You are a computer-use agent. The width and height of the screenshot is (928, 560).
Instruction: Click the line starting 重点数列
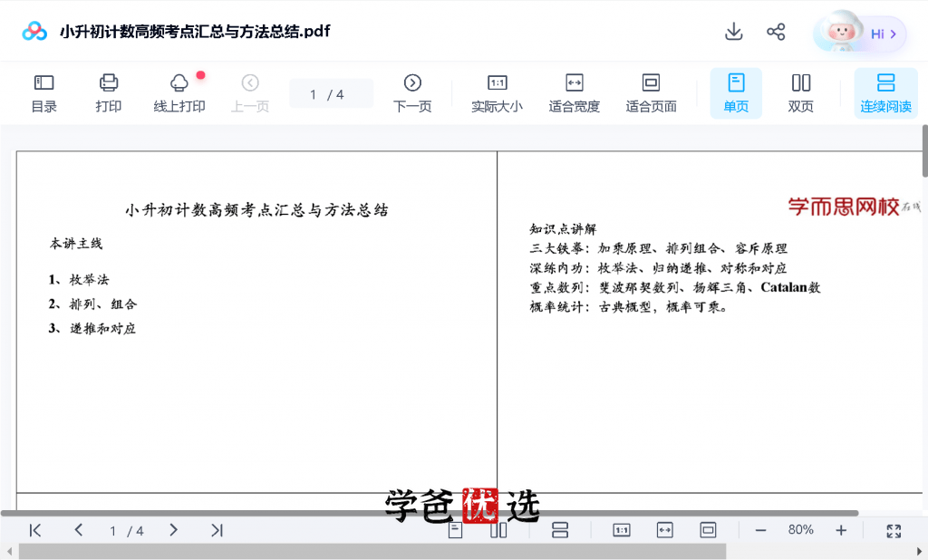point(675,287)
